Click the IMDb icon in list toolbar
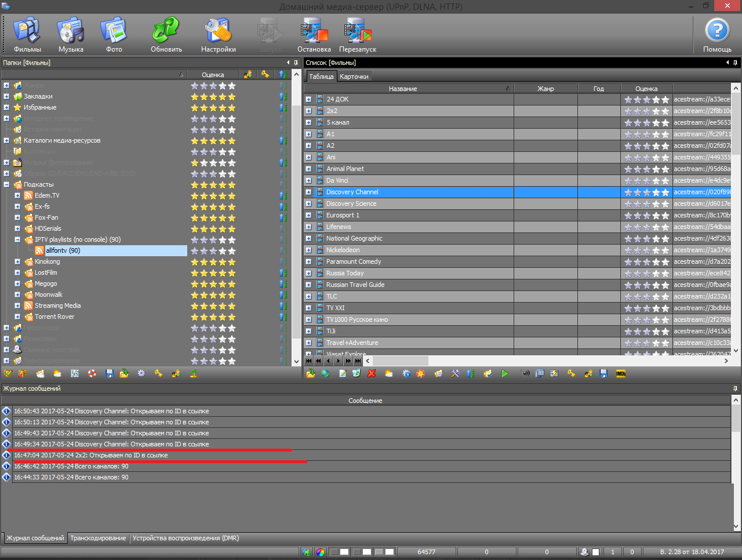 click(621, 374)
